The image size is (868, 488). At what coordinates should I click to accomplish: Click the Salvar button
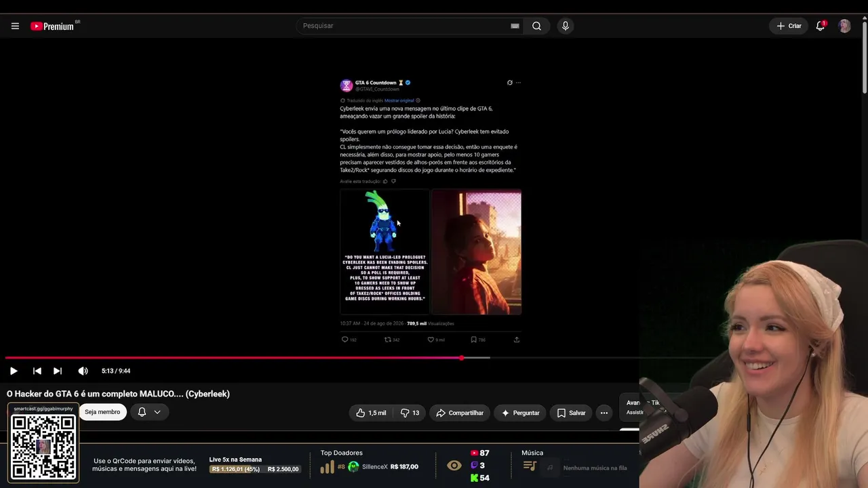571,413
